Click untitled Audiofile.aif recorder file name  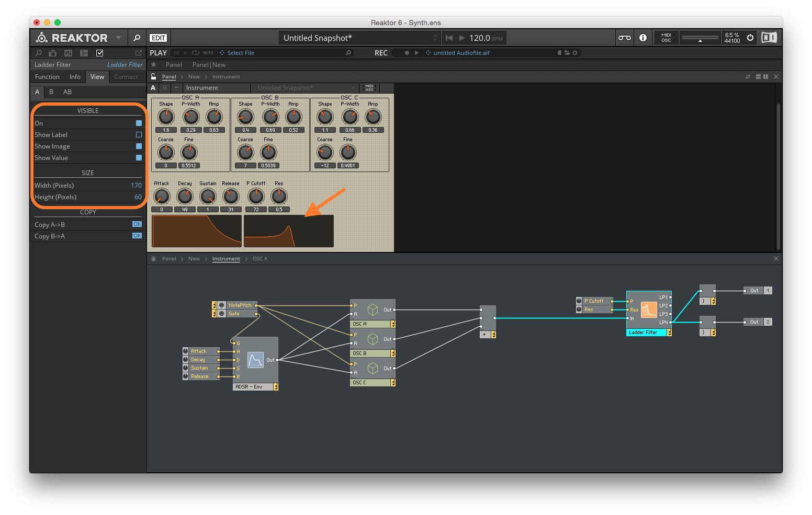461,53
